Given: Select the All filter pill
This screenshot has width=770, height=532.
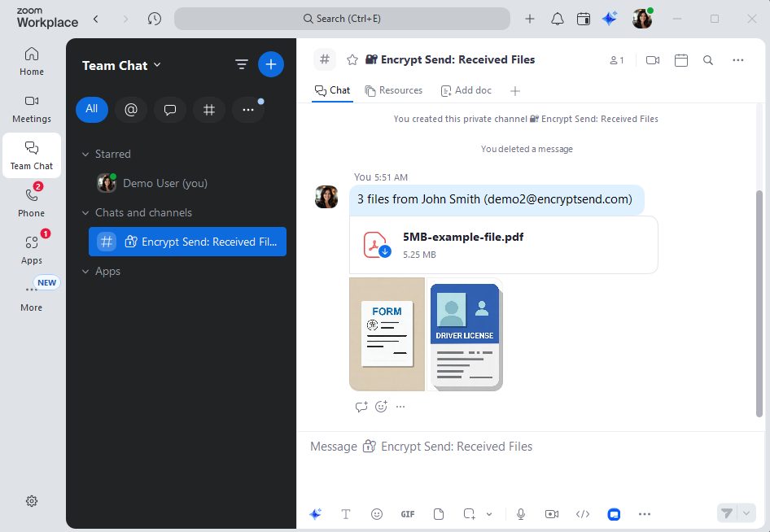Looking at the screenshot, I should tap(92, 109).
